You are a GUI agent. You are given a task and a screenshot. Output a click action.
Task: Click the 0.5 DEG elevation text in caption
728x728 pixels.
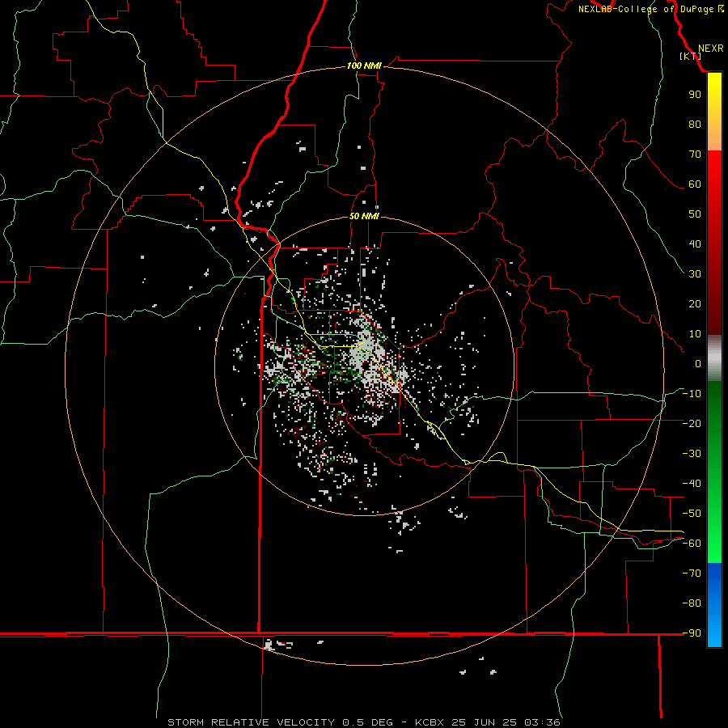coord(367,722)
